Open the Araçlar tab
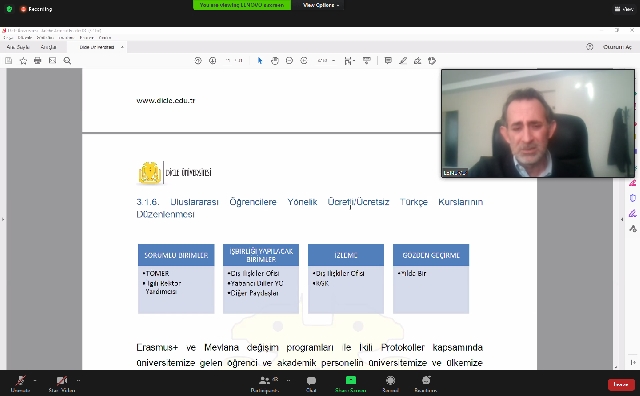 click(x=48, y=47)
